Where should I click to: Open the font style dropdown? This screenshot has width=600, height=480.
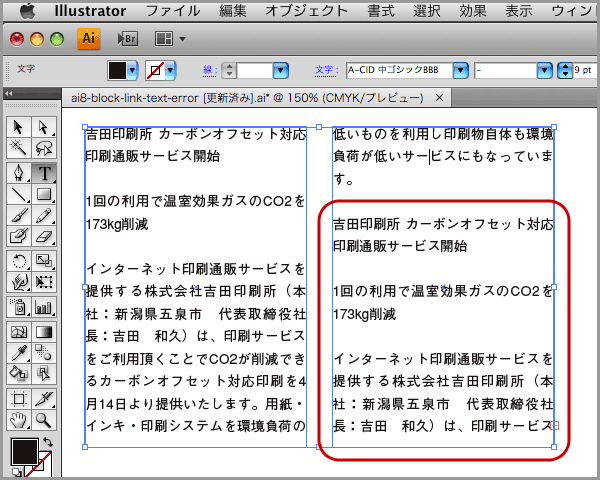[x=545, y=70]
